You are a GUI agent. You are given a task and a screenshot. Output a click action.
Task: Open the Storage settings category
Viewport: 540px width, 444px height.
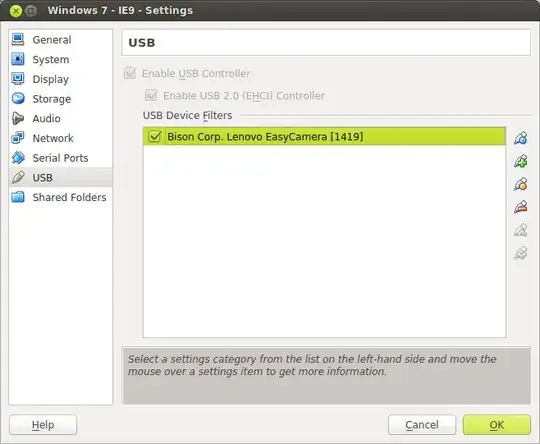click(61, 99)
